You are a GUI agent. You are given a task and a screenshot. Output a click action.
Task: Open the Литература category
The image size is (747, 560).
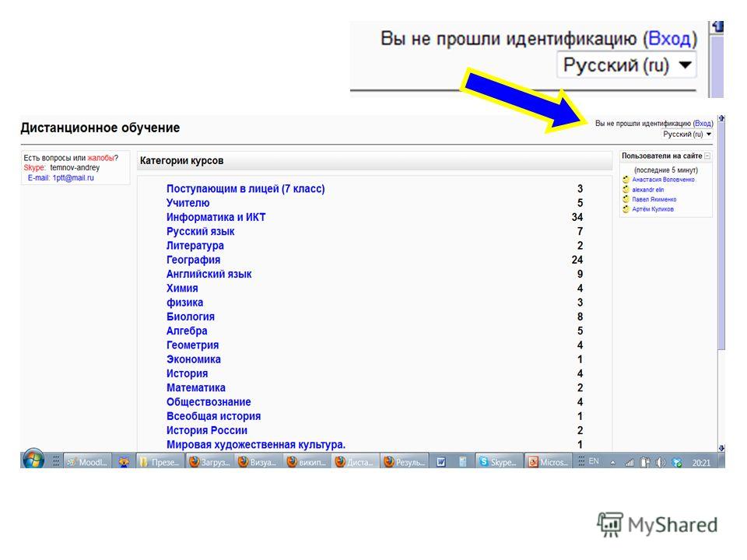(195, 246)
